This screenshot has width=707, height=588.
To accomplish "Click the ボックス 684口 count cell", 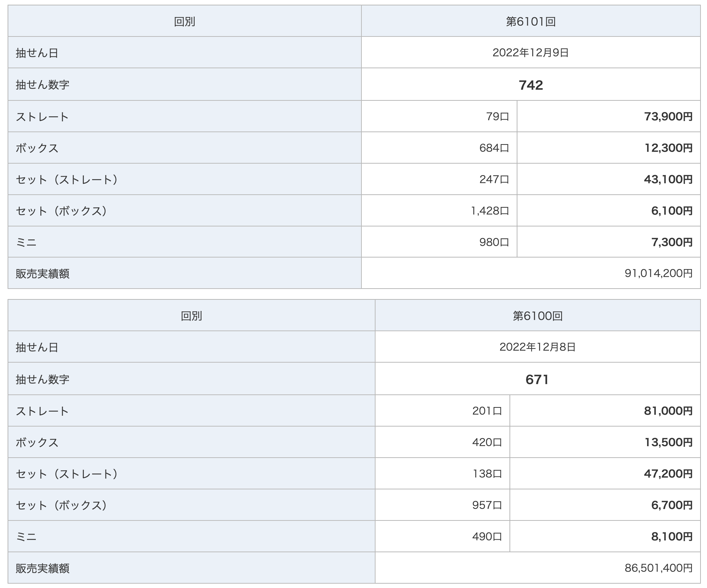I will tap(439, 148).
